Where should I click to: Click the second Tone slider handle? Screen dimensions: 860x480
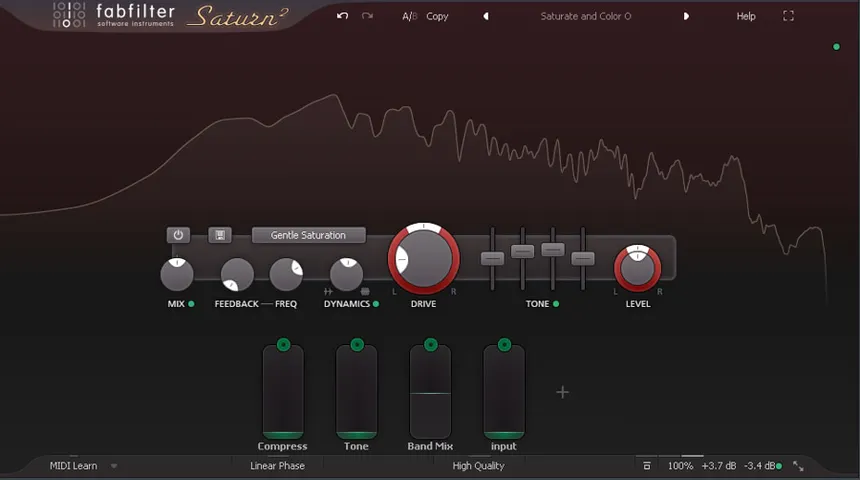click(523, 251)
